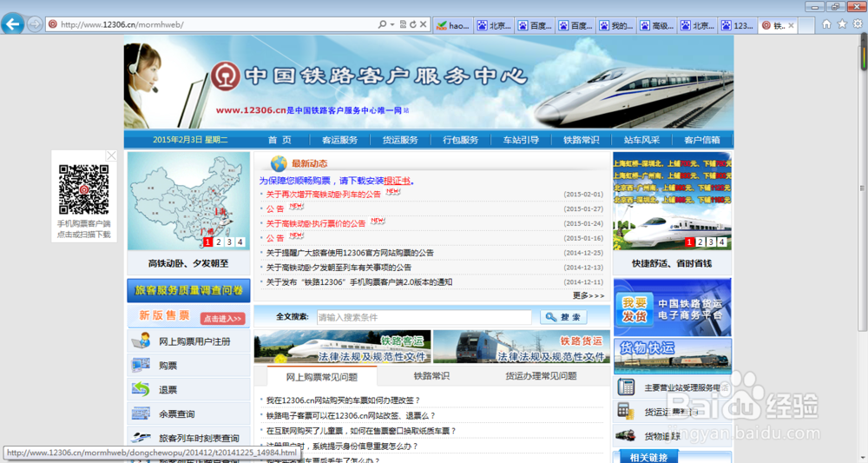Image resolution: width=868 pixels, height=463 pixels.
Task: Click the 网上购票用户注册 sidebar icon
Action: [x=141, y=341]
